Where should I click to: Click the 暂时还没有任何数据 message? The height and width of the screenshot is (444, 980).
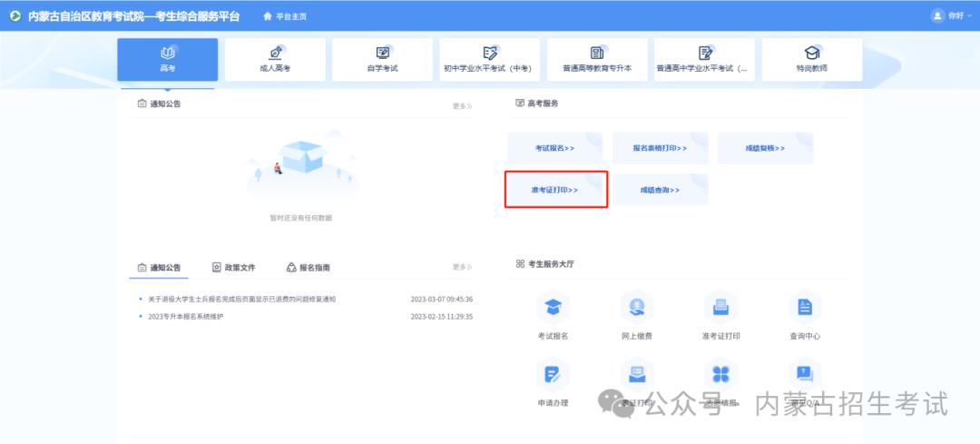tap(300, 218)
